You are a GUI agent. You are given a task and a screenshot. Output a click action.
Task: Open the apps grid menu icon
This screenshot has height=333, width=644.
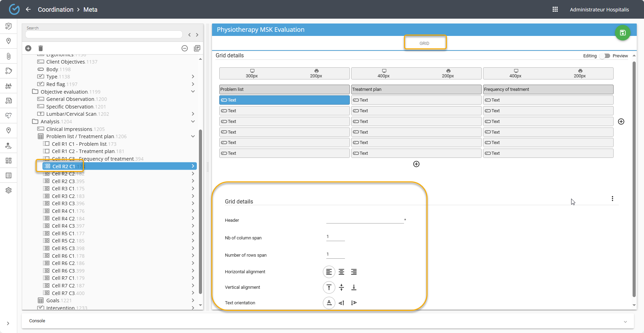click(555, 9)
